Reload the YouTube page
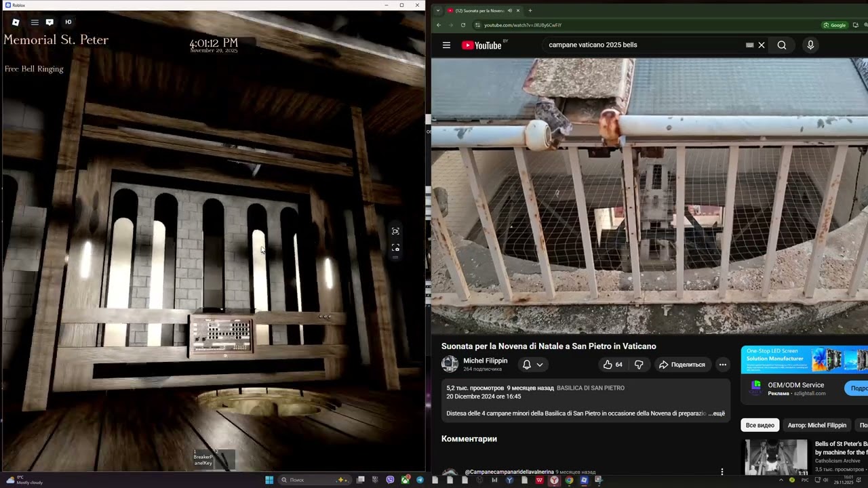 pos(463,25)
